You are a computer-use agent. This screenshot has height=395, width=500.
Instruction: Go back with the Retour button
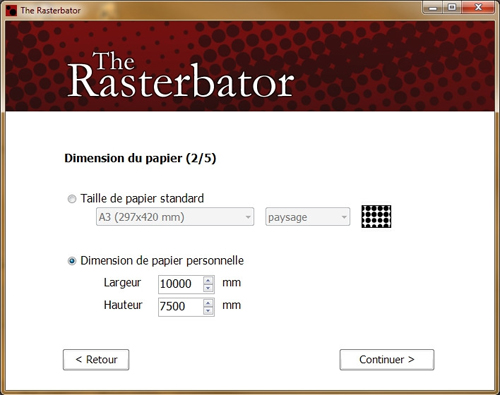coord(96,360)
